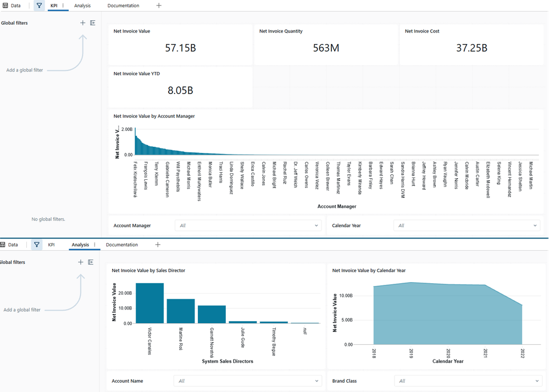Screen dimensions: 549x392
Task: Click the 2022 label on Calendar Year axis
Action: 523,353
